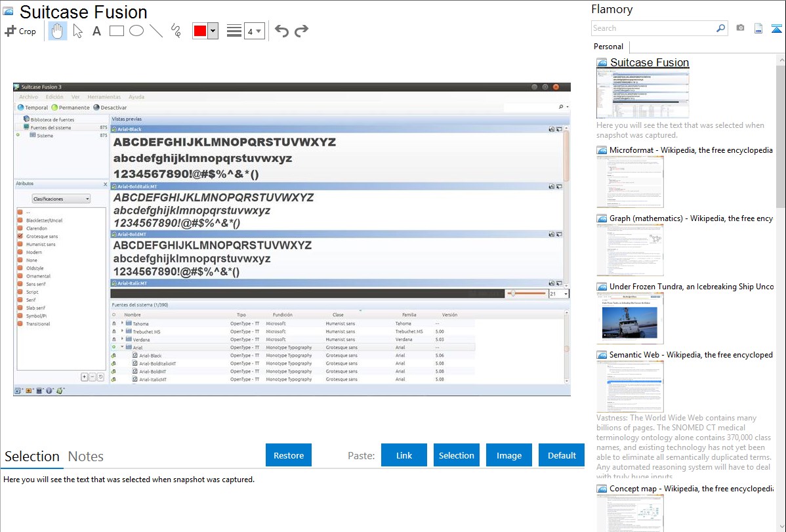Click the red color swatch
The height and width of the screenshot is (532, 786).
(200, 31)
